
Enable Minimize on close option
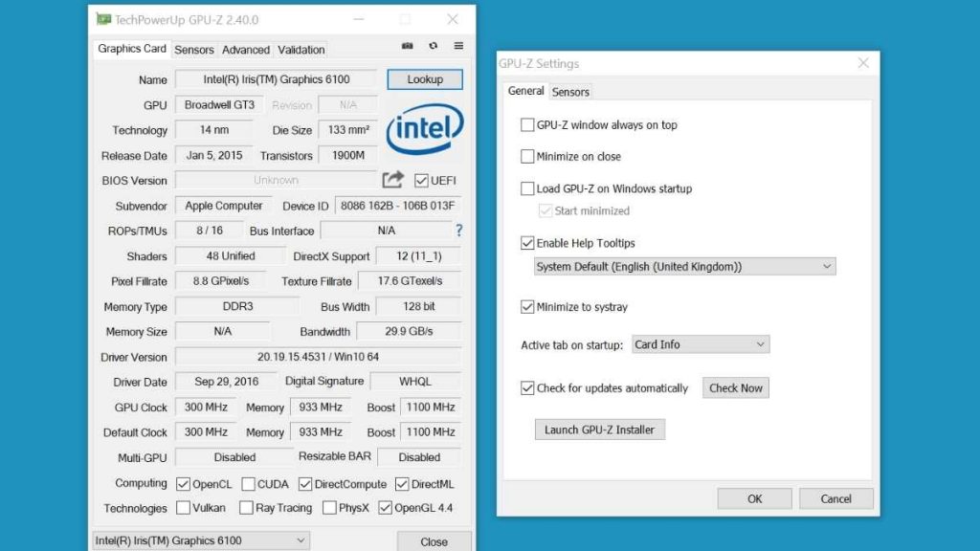[527, 156]
